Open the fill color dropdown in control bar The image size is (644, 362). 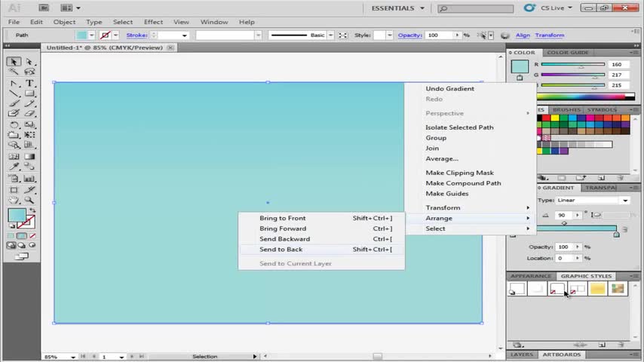click(x=91, y=35)
